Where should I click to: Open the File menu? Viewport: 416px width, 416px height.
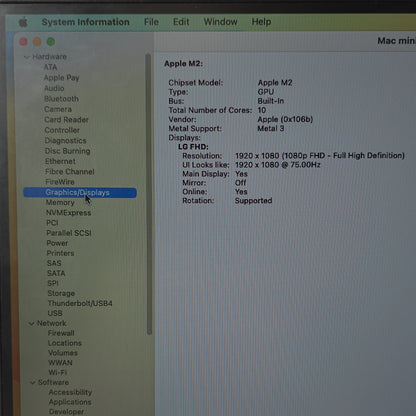click(x=151, y=22)
